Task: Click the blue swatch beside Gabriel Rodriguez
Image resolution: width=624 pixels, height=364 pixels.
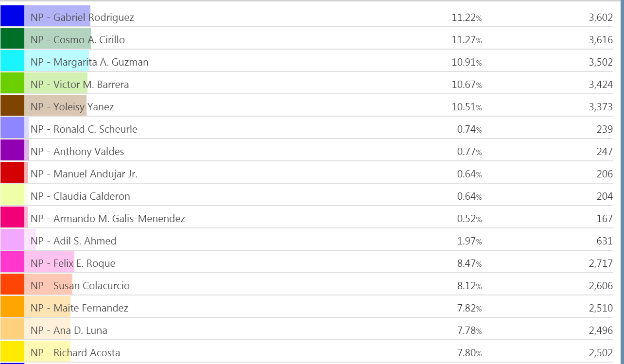Action: pyautogui.click(x=12, y=16)
